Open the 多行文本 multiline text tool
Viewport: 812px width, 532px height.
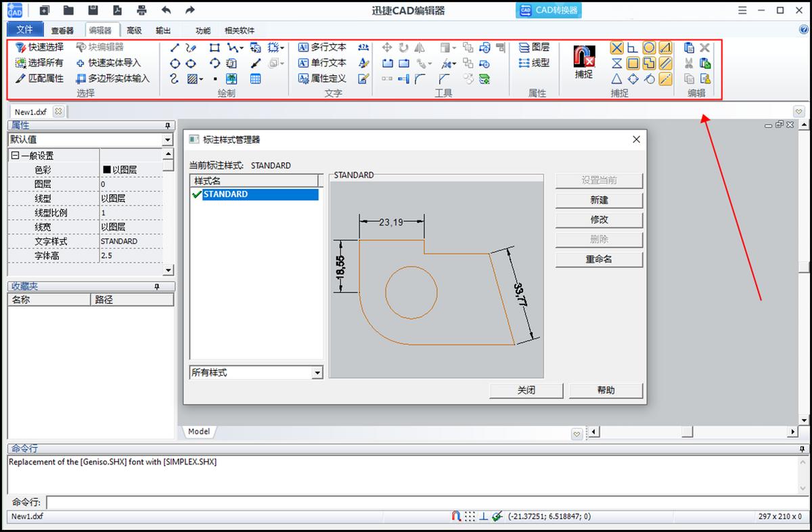click(322, 47)
